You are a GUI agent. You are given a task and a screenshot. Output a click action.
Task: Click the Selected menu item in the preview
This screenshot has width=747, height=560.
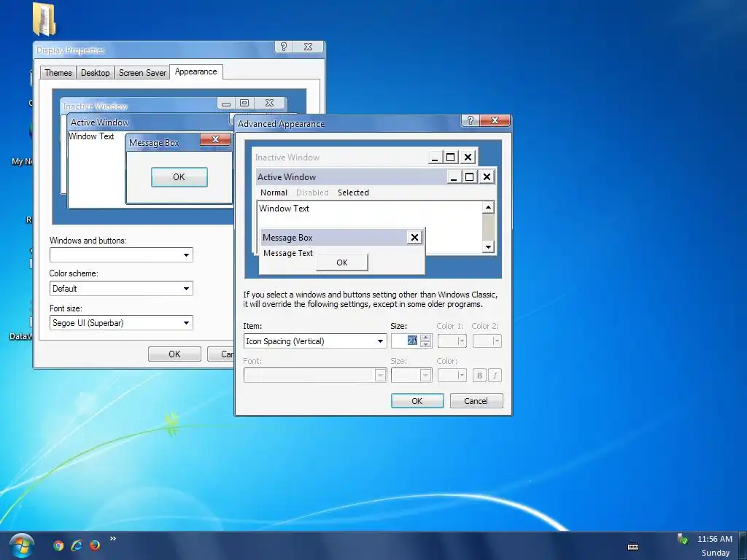click(x=353, y=192)
